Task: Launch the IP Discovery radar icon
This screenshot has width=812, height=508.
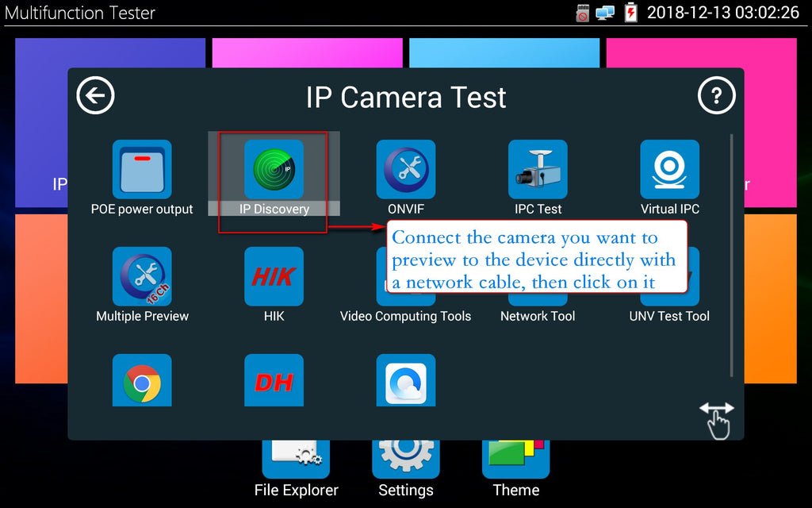Action: pyautogui.click(x=274, y=170)
